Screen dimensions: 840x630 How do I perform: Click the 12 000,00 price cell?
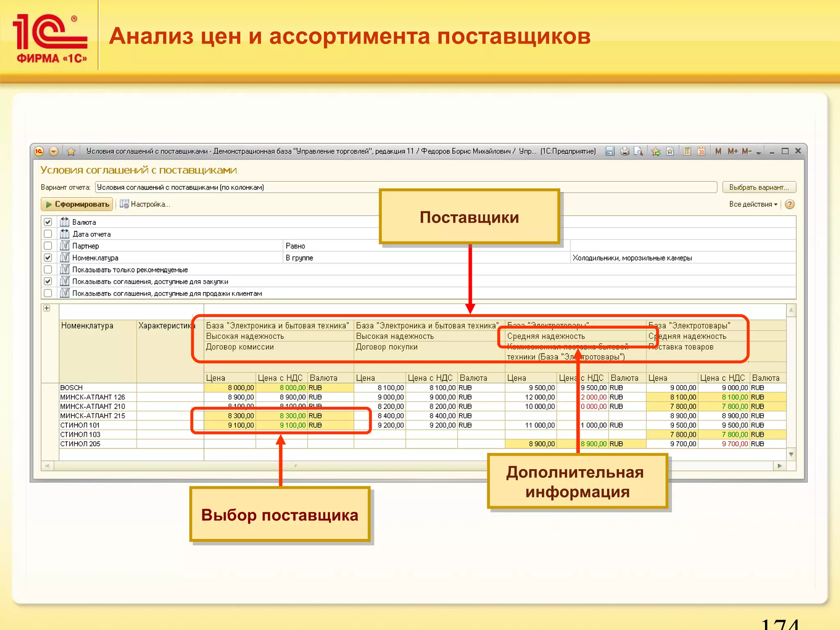(x=531, y=397)
